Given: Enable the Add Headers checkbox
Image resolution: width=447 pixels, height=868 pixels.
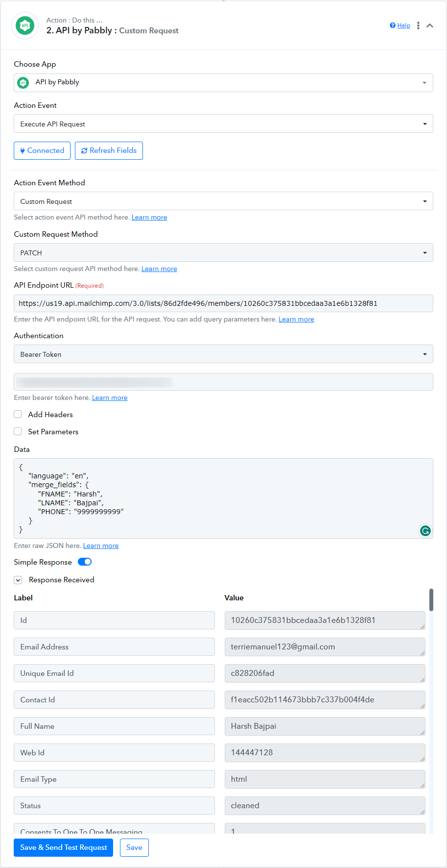Looking at the screenshot, I should 18,414.
